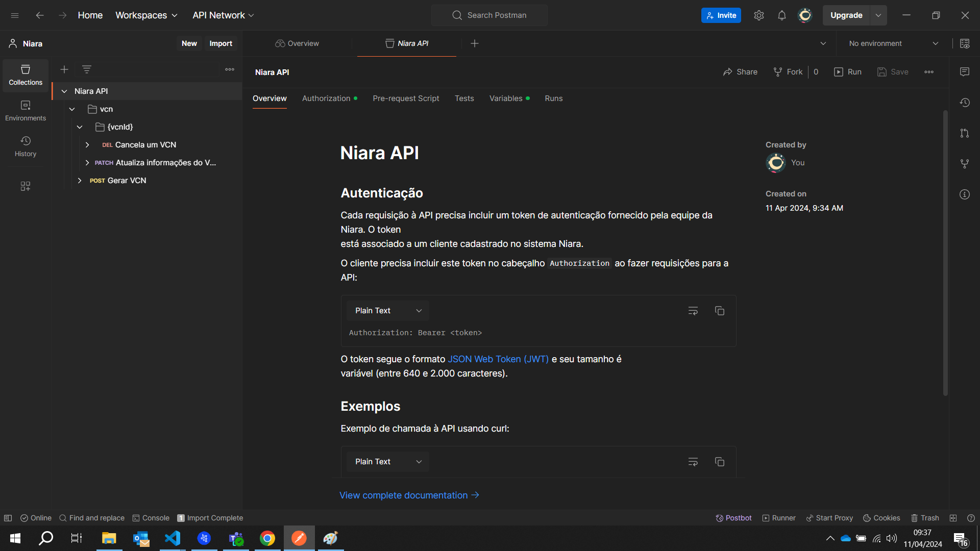
Task: Open the comments icon in right sidebar
Action: click(965, 72)
